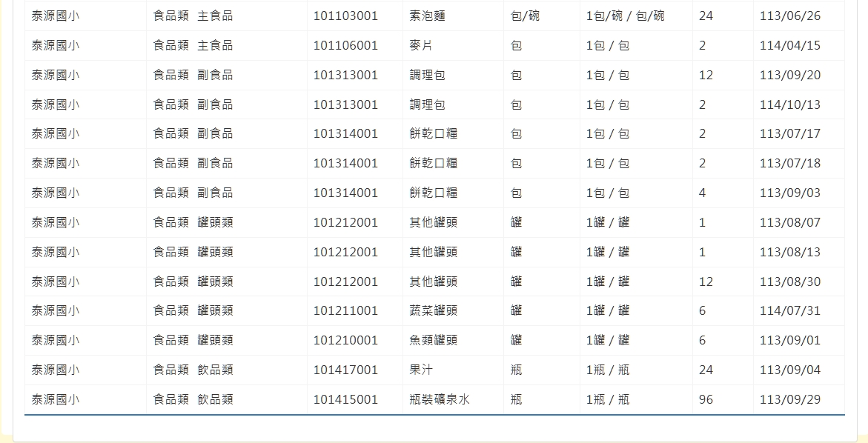The width and height of the screenshot is (868, 443).
Task: Click quantity 24 in 素泡麵 row
Action: (x=706, y=16)
